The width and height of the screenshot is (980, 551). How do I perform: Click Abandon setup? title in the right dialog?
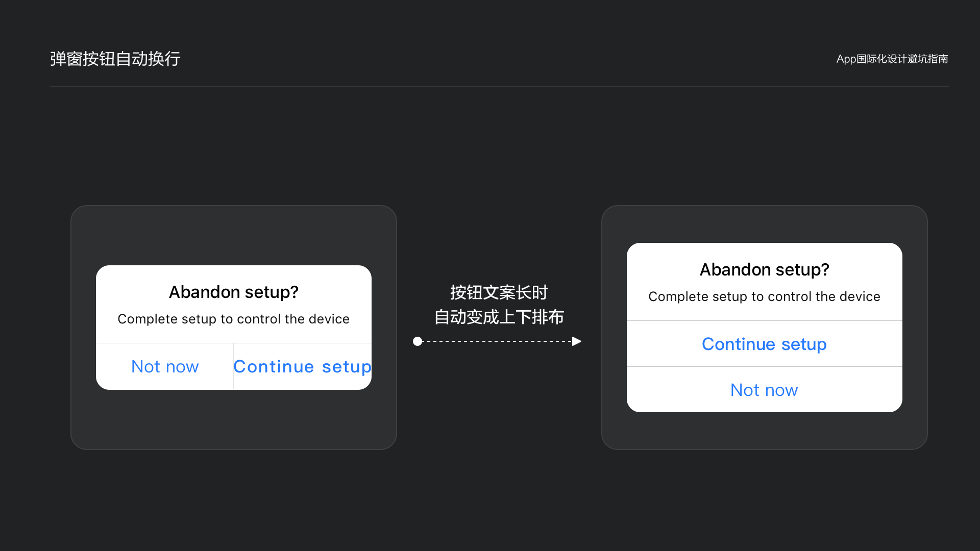[x=764, y=269]
